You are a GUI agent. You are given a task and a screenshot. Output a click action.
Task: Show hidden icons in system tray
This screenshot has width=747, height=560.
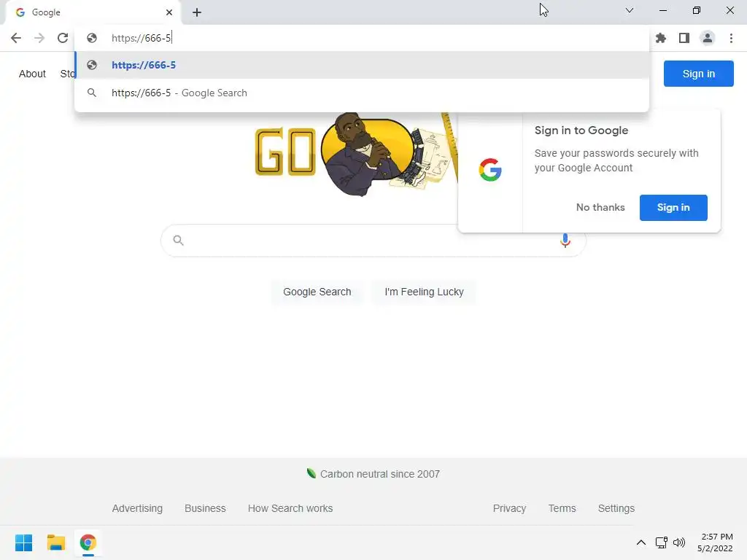641,542
